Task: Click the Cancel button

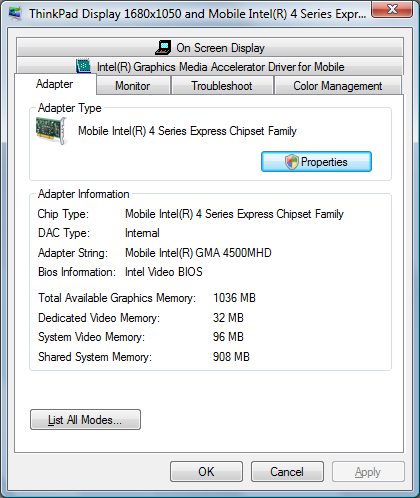Action: coord(287,472)
